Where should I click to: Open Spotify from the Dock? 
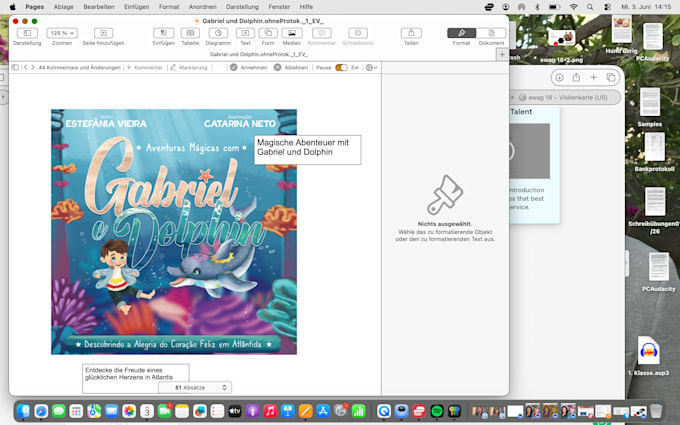click(437, 411)
